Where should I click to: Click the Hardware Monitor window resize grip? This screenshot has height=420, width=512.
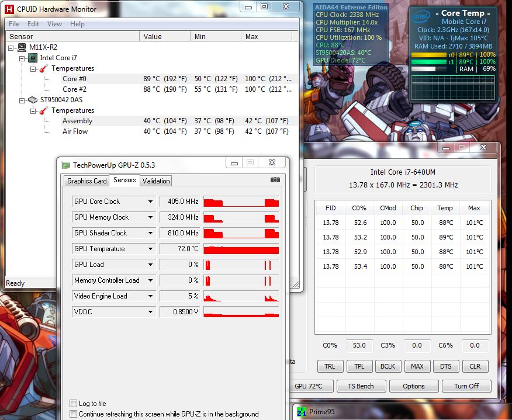pos(296,284)
